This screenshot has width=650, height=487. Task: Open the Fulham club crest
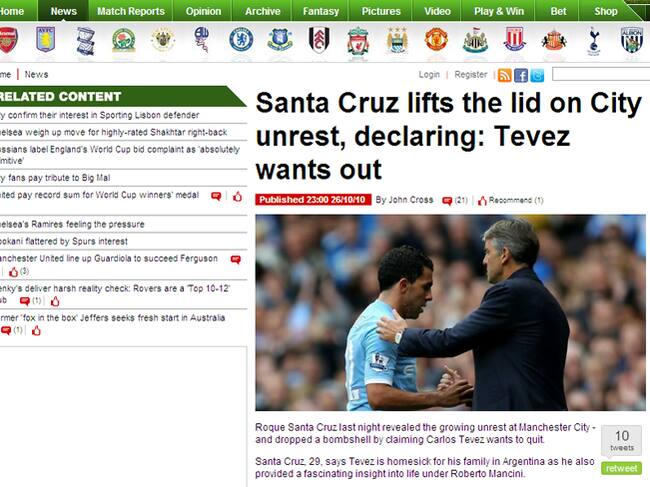click(319, 40)
